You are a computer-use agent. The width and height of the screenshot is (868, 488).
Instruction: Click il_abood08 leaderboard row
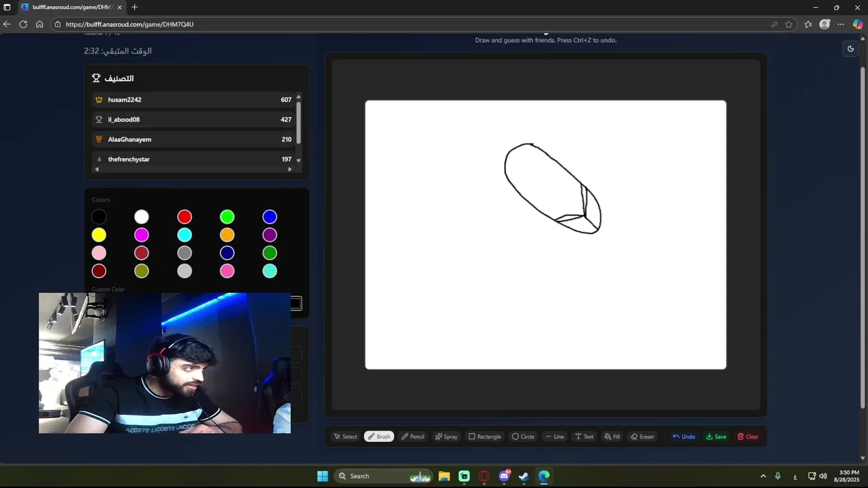coord(193,119)
